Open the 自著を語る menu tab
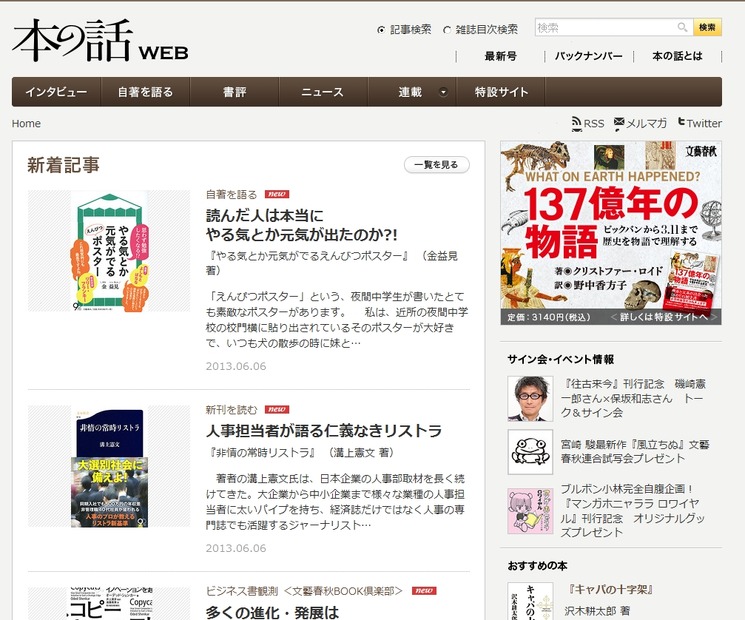745x620 pixels. (x=145, y=92)
